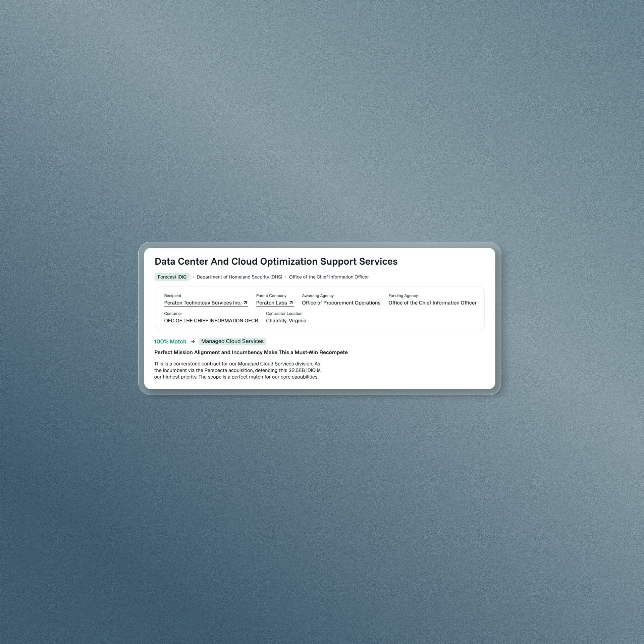This screenshot has width=644, height=644.
Task: Click the cornerstone contract description paragraph
Action: (237, 370)
